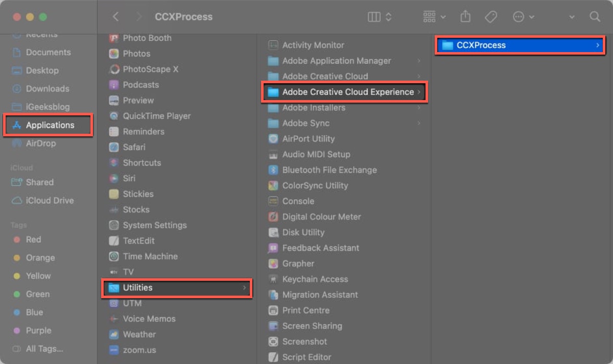Select the Stocks app icon
This screenshot has height=364, width=613.
coord(114,210)
